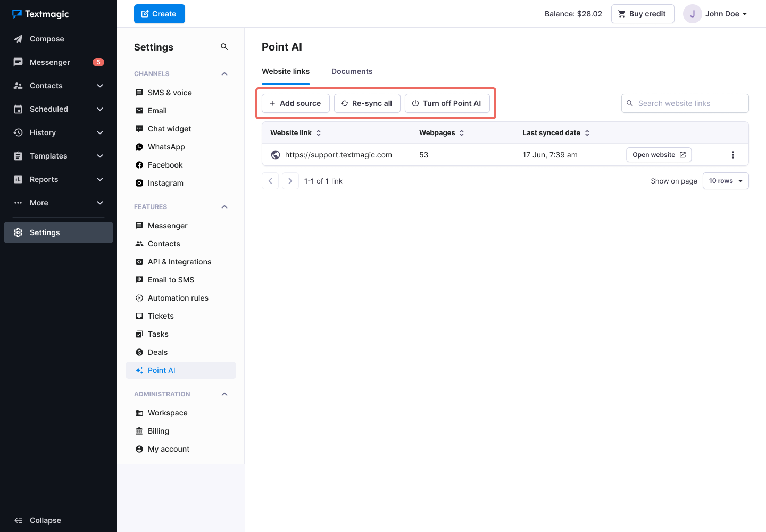Select the WhatsApp channel icon
The height and width of the screenshot is (532, 766).
coord(139,146)
